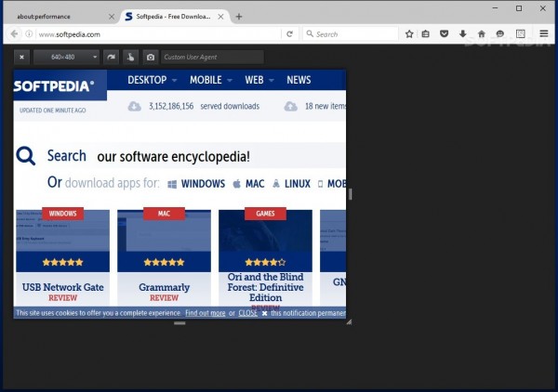This screenshot has width=558, height=392.
Task: Click the viewport right edge resize handle
Action: (351, 194)
